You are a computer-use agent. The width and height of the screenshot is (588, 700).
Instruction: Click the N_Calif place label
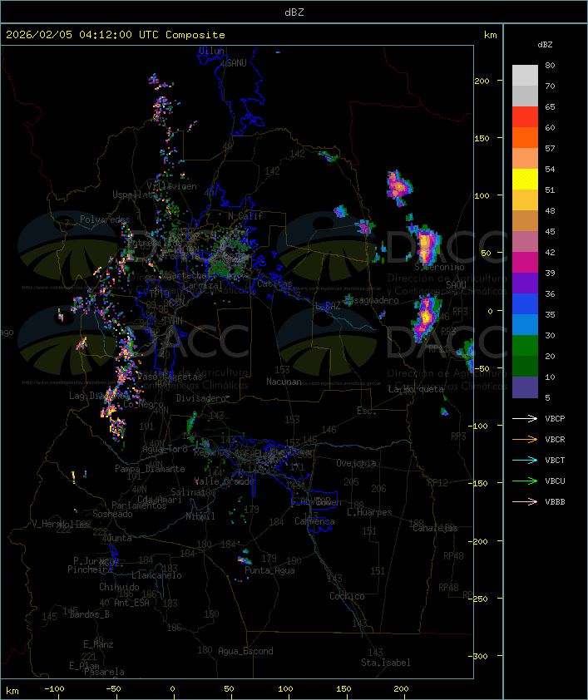point(245,216)
